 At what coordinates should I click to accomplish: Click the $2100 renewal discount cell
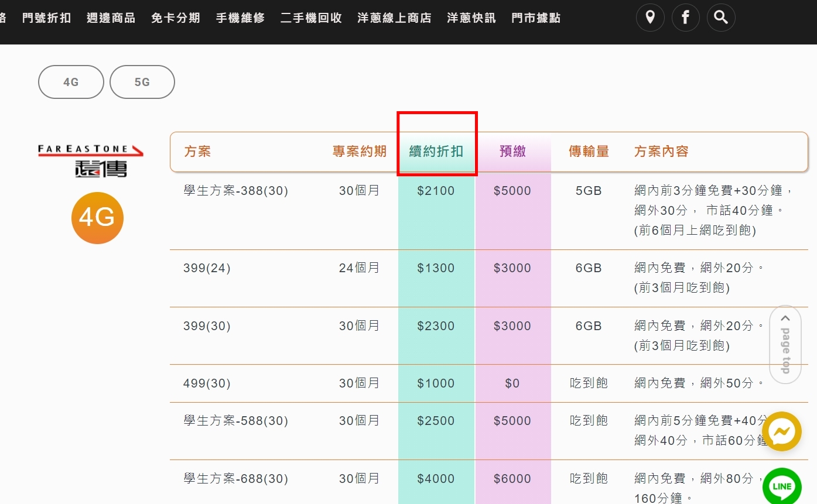pos(436,191)
